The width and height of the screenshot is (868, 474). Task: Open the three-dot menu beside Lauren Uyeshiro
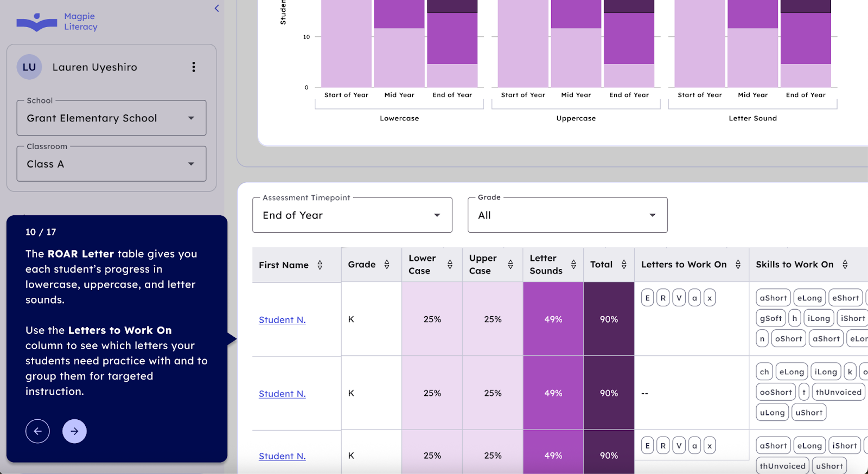[x=194, y=67]
